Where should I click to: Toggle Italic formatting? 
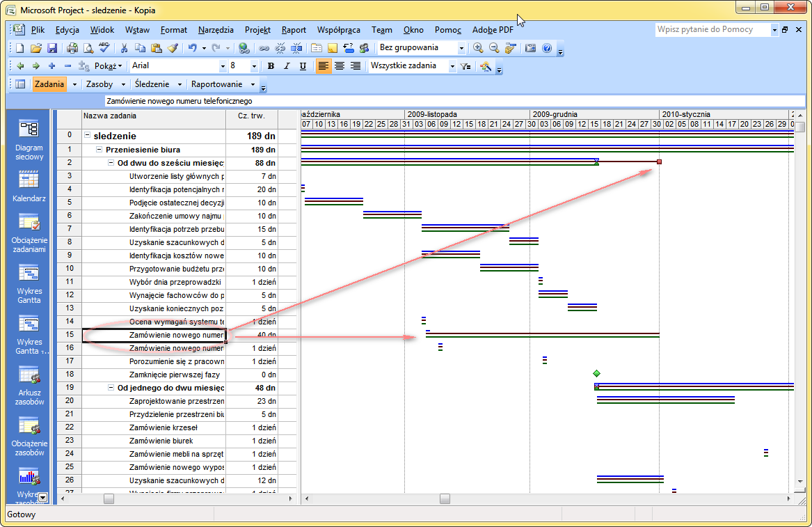point(287,66)
